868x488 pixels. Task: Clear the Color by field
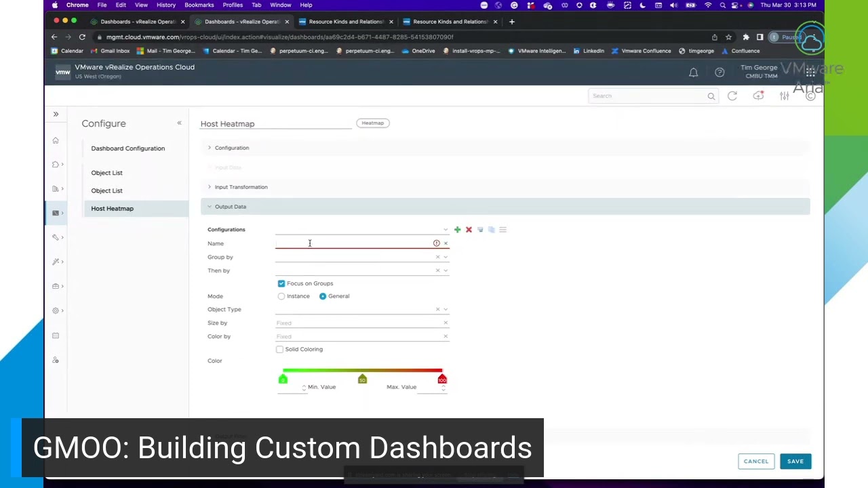[x=446, y=336]
